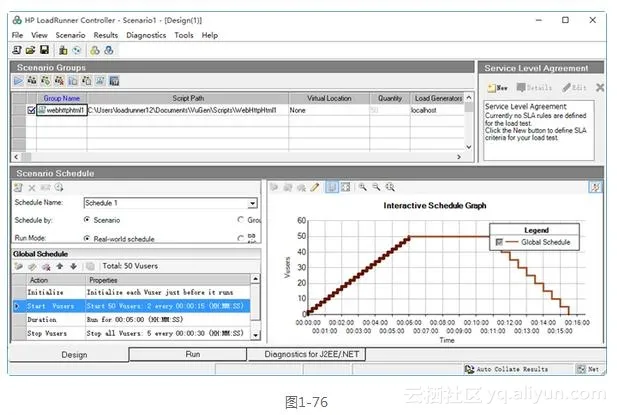The width and height of the screenshot is (617, 415).
Task: Click the yellow-green Analysis toolbar icon
Action: [x=95, y=50]
